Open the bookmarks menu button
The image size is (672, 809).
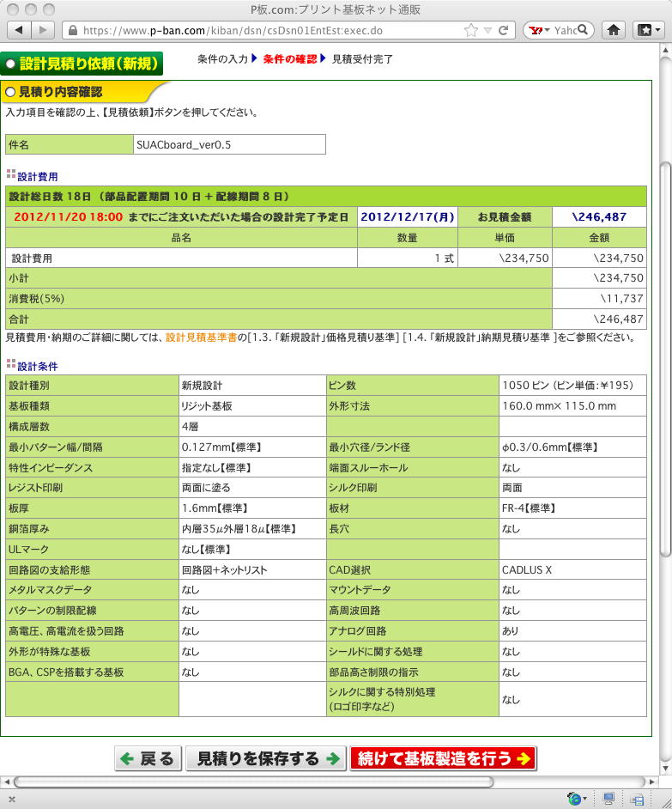(648, 30)
